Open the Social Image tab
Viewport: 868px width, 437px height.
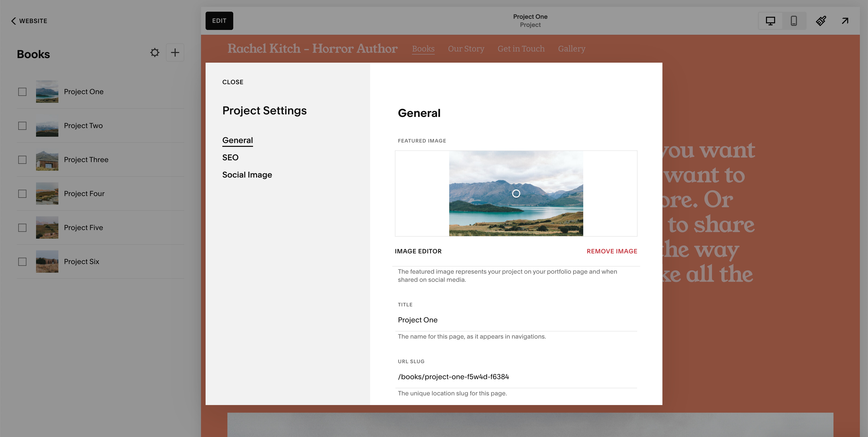pyautogui.click(x=247, y=175)
